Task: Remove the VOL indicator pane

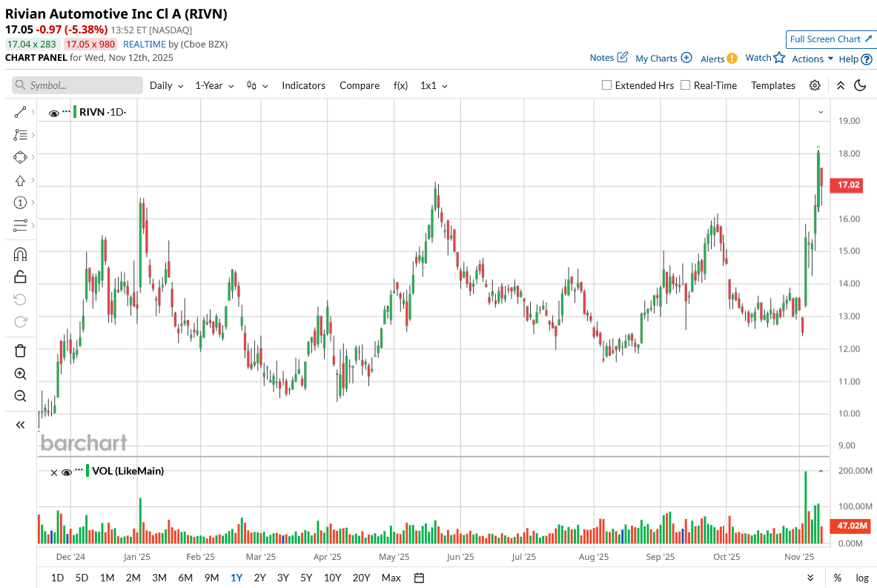Action: pos(53,473)
